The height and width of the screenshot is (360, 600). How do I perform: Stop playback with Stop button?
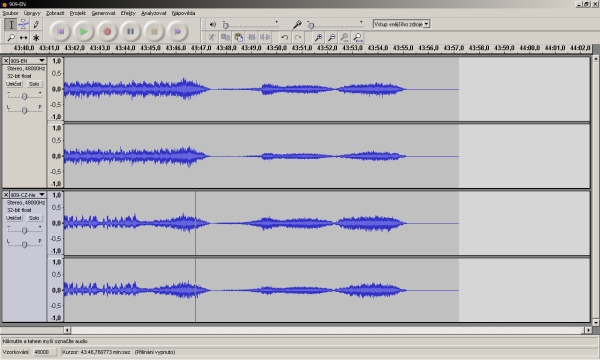tap(154, 31)
